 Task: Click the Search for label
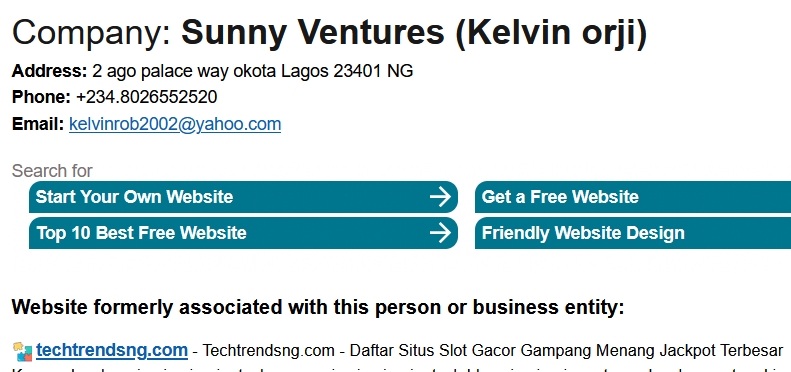[x=52, y=171]
